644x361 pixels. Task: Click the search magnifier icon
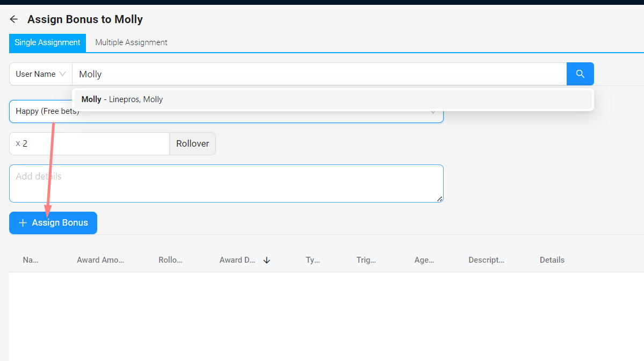(580, 74)
